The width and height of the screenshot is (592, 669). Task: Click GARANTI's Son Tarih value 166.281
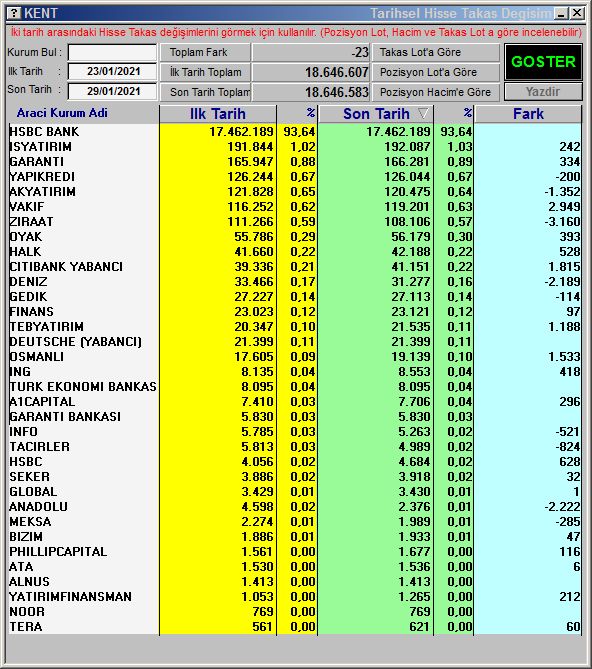(x=407, y=162)
